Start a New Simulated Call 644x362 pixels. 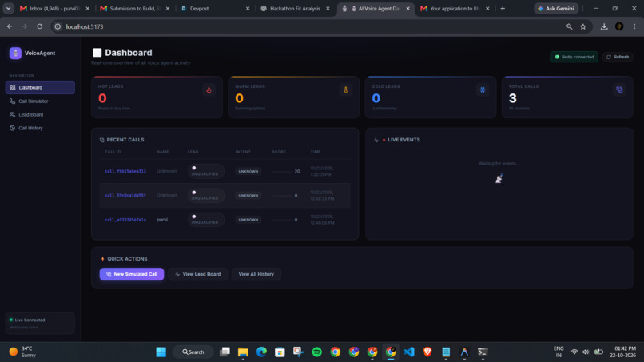click(x=131, y=274)
